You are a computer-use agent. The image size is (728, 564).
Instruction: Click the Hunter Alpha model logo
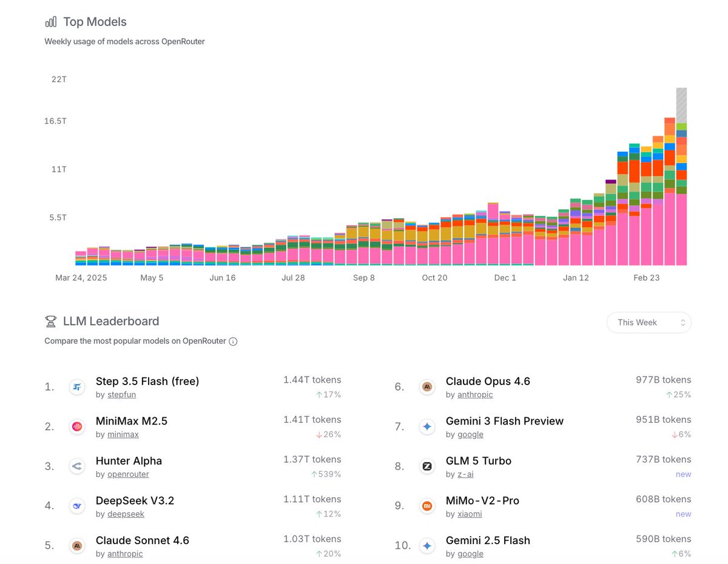click(x=76, y=466)
